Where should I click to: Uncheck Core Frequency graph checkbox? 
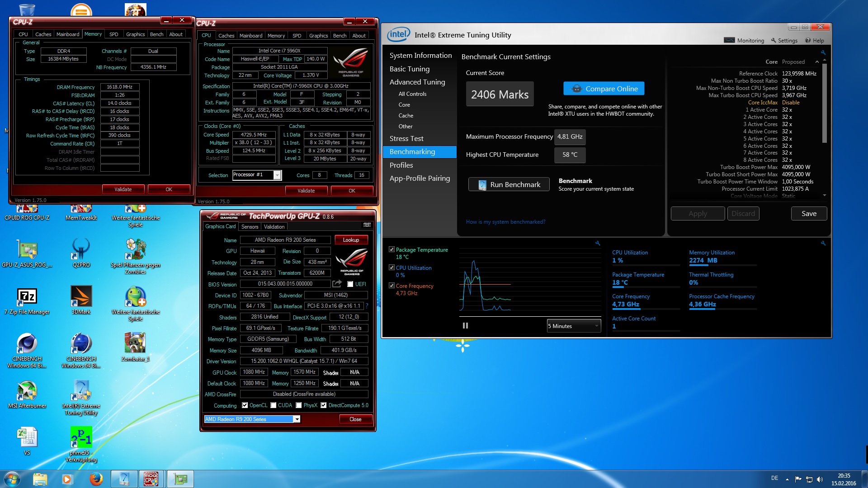coord(392,286)
